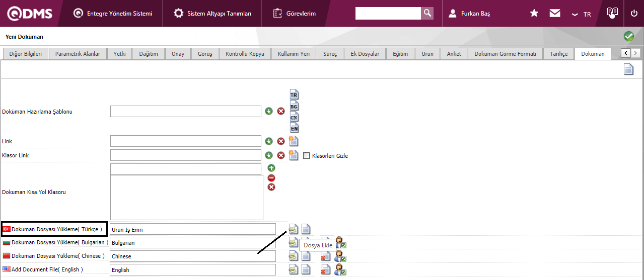
Task: Clear shortcut folders with red X icon
Action: click(271, 187)
